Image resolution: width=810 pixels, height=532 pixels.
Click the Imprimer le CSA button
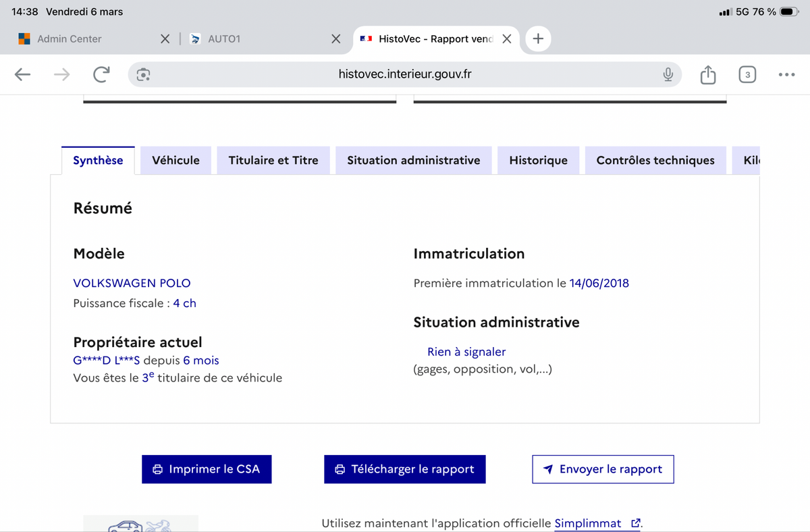click(x=207, y=469)
